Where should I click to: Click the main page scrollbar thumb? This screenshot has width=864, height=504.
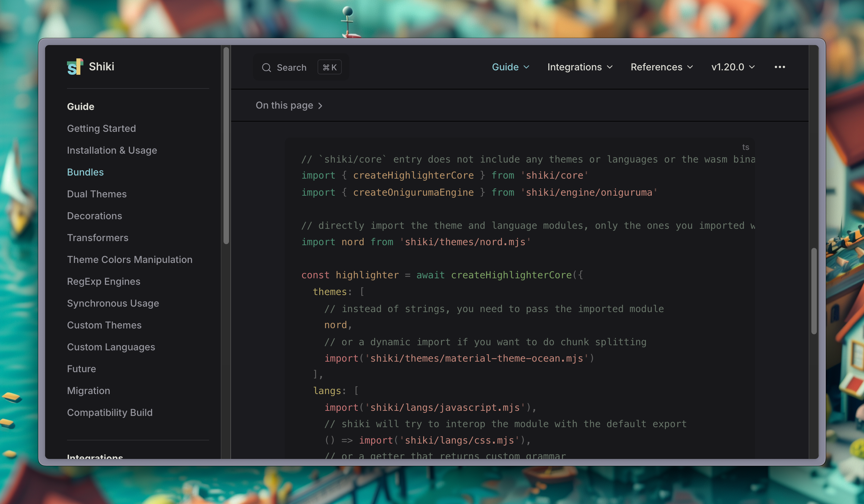(x=814, y=291)
